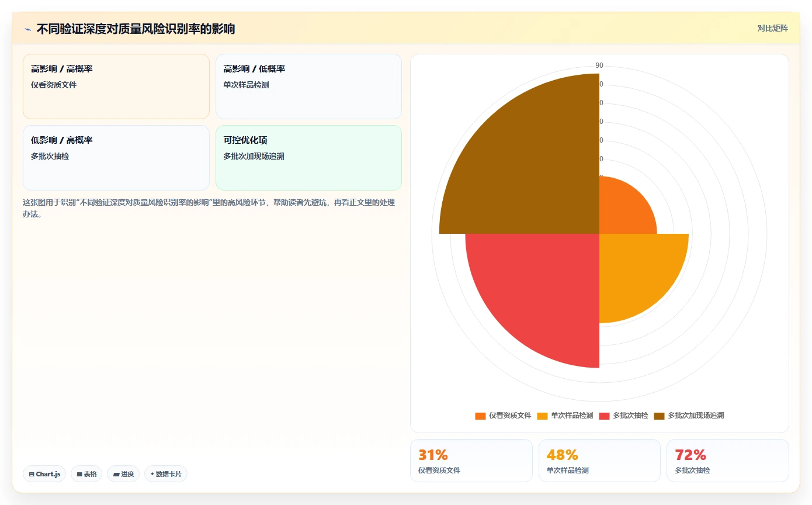Click the 多批次加现场追溯 text in green card

point(254,156)
